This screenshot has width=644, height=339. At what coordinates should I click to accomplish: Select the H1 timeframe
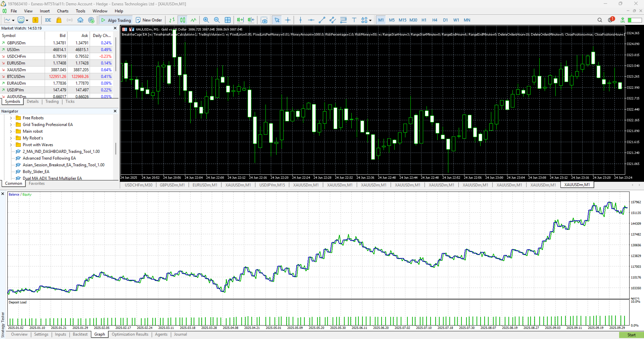pyautogui.click(x=424, y=20)
